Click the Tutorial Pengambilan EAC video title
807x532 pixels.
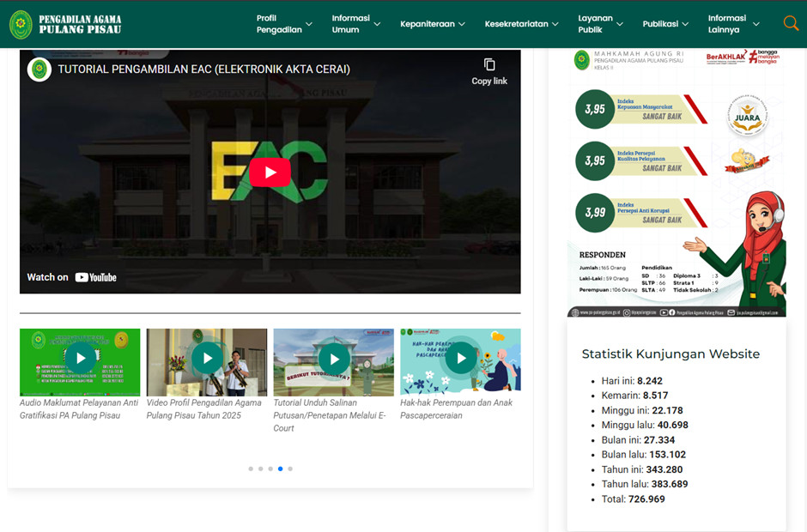point(203,70)
